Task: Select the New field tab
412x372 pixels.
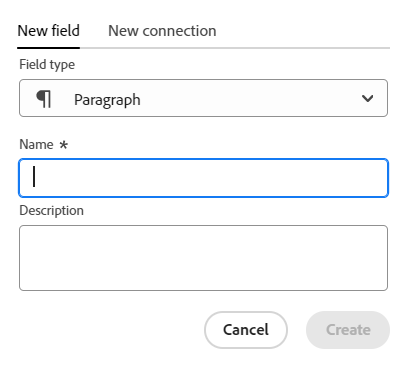Action: coord(49,31)
